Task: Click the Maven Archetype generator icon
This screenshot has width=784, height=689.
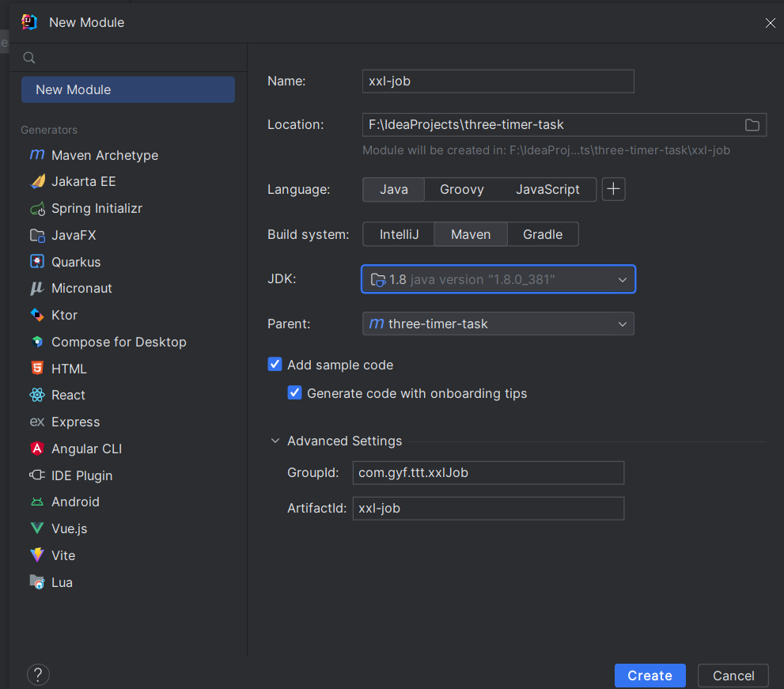Action: point(37,155)
